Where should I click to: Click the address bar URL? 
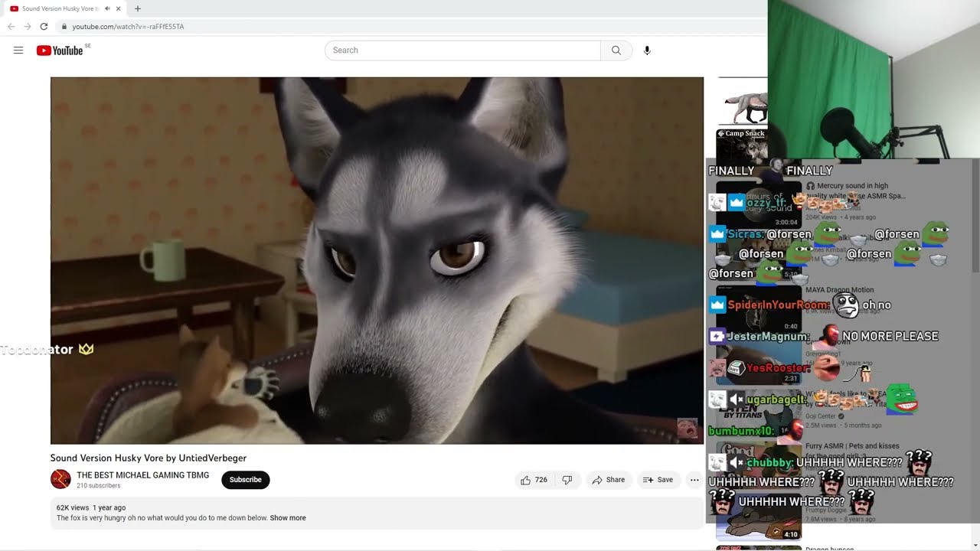click(128, 27)
